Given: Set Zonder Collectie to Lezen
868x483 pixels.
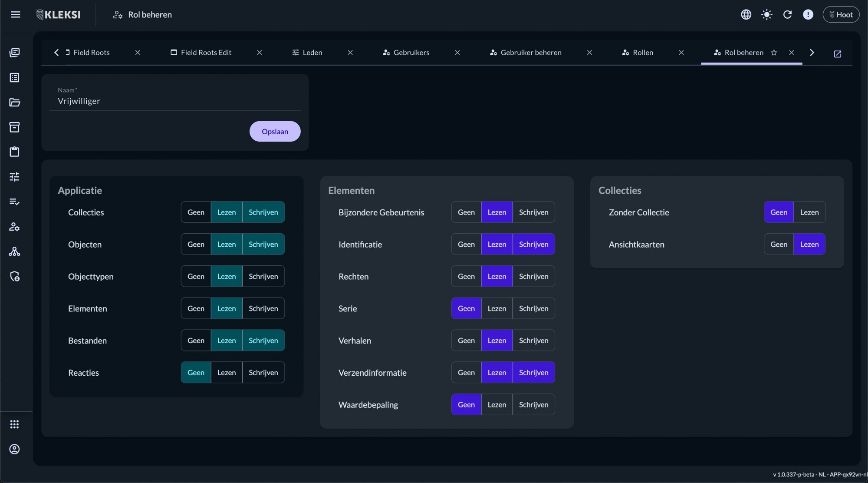Looking at the screenshot, I should pyautogui.click(x=809, y=212).
